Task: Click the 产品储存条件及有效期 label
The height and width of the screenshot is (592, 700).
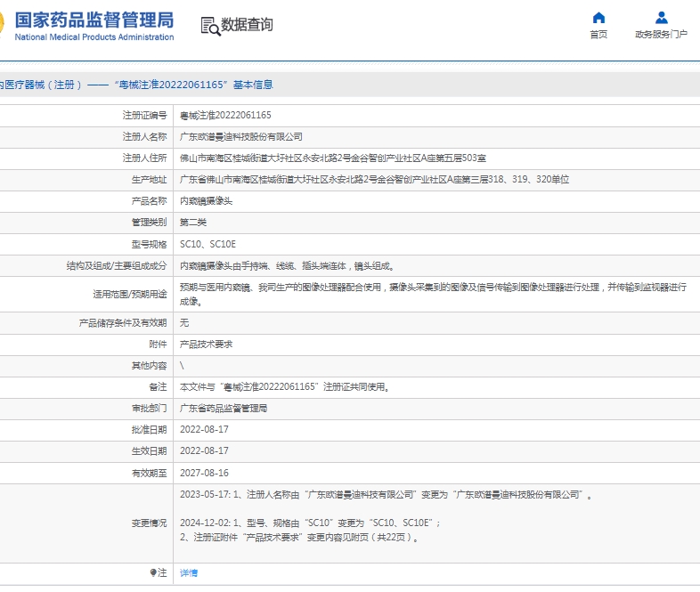Action: 123,322
